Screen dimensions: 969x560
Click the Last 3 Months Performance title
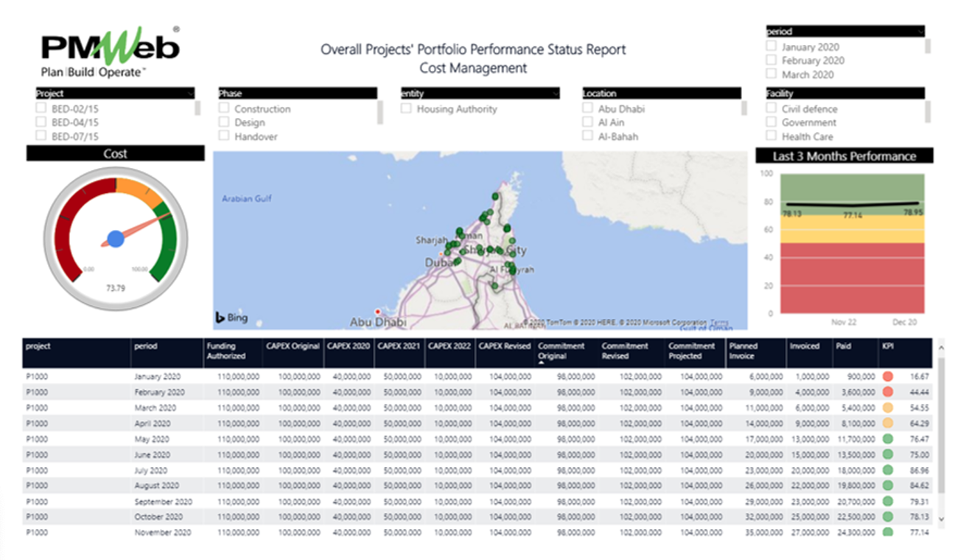click(x=844, y=156)
